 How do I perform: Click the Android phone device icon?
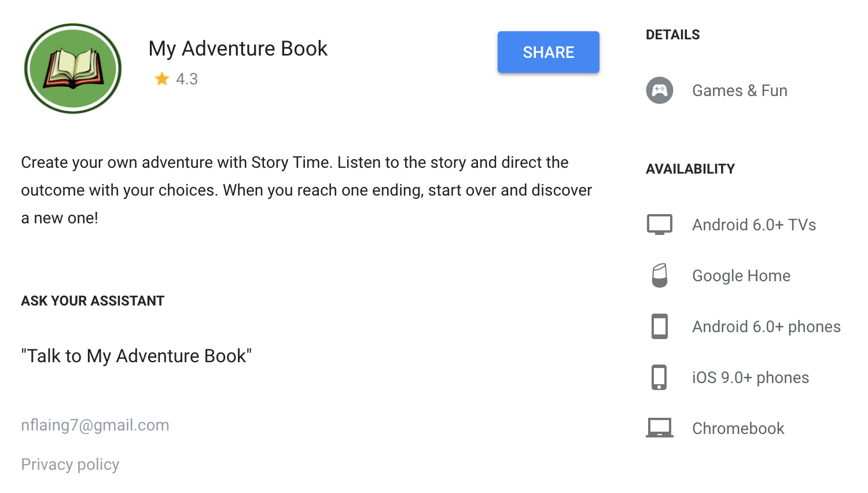coord(660,326)
